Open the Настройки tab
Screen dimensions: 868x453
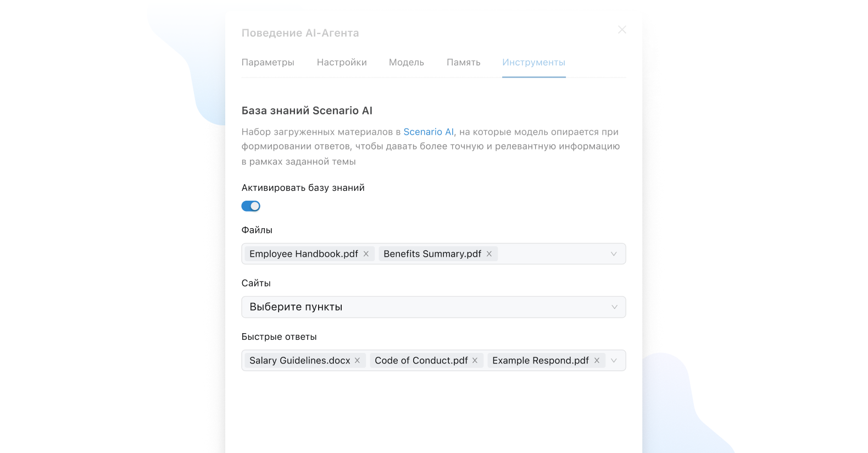tap(342, 63)
